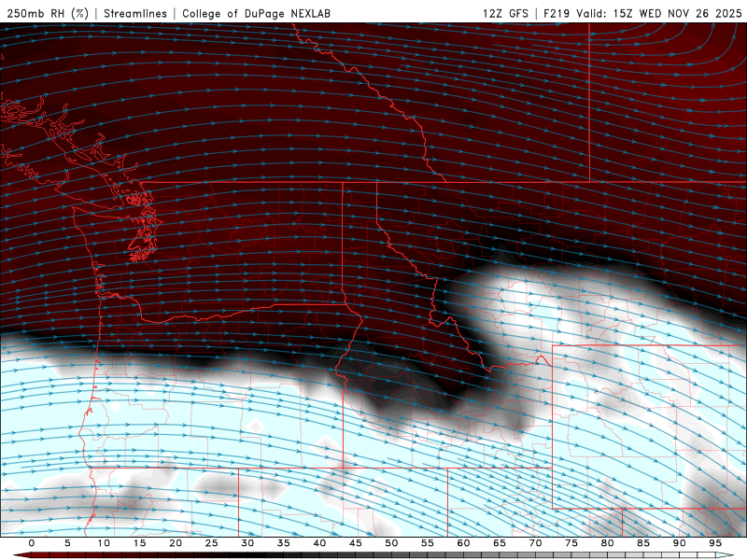
Task: Select the colorbar label "50"
Action: point(391,543)
